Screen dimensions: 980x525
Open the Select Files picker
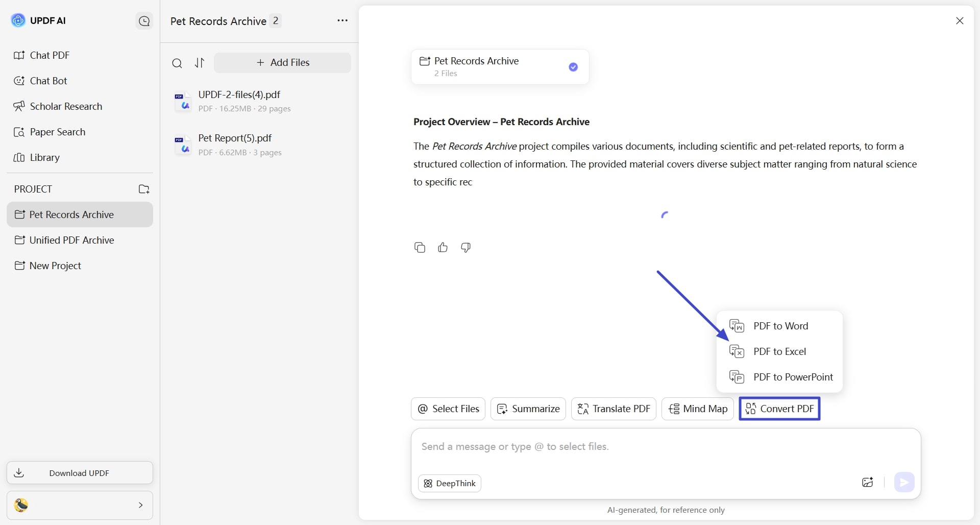(x=448, y=409)
